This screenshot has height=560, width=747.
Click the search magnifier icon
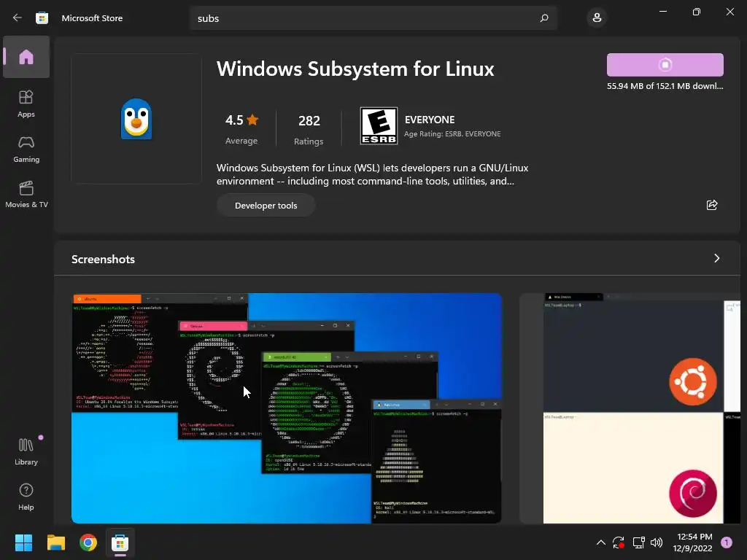544,18
